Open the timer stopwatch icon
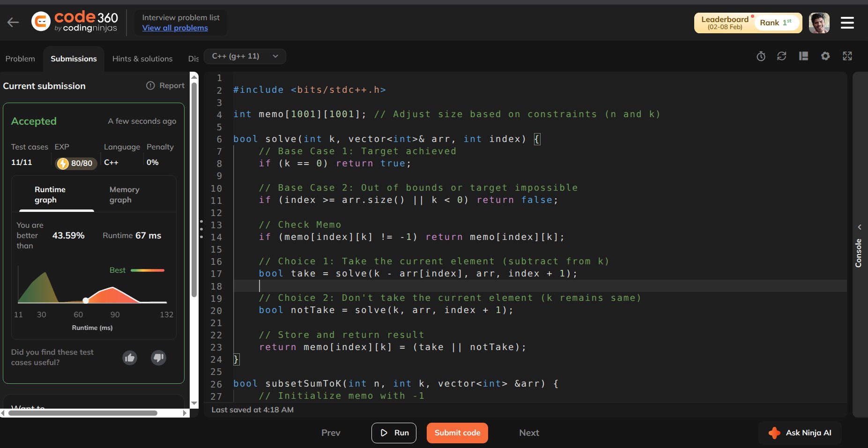 tap(761, 56)
